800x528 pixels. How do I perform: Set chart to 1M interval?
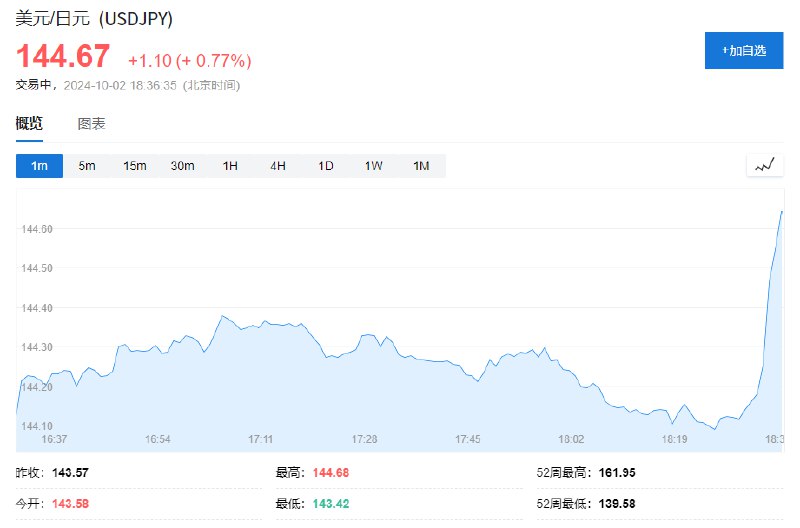421,166
